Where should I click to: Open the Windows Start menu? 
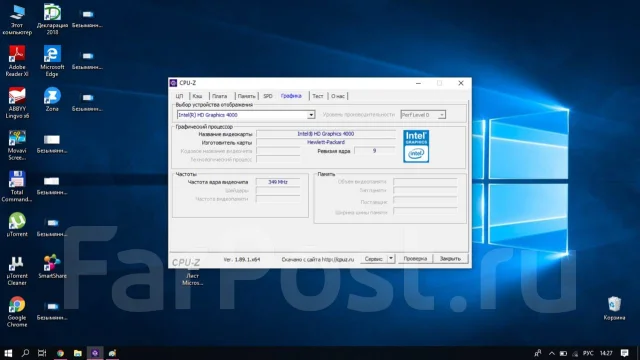[8, 353]
